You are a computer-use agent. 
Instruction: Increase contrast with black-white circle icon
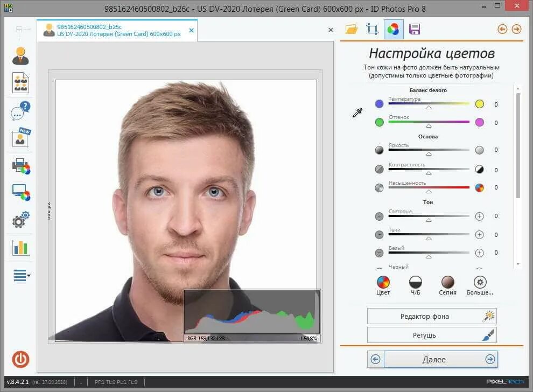click(479, 169)
